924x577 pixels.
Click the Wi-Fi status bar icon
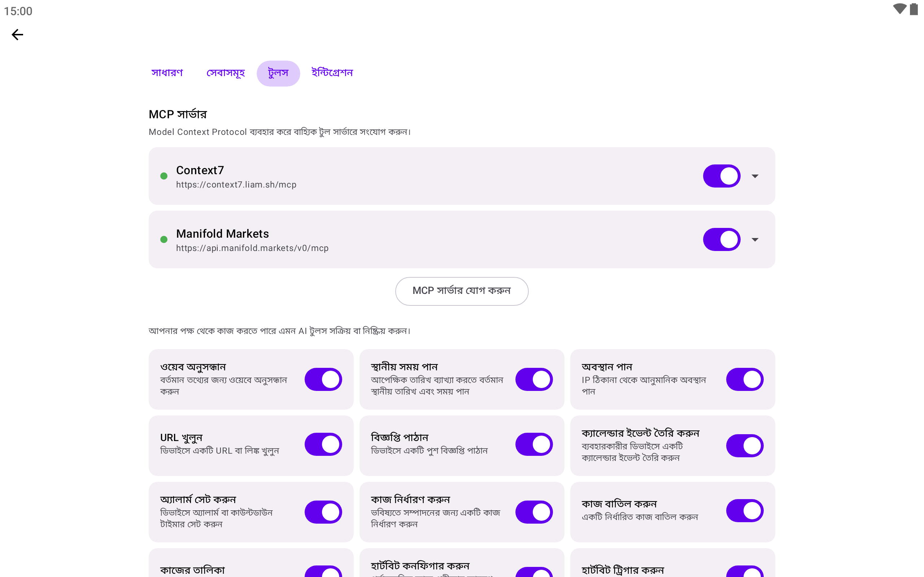899,9
